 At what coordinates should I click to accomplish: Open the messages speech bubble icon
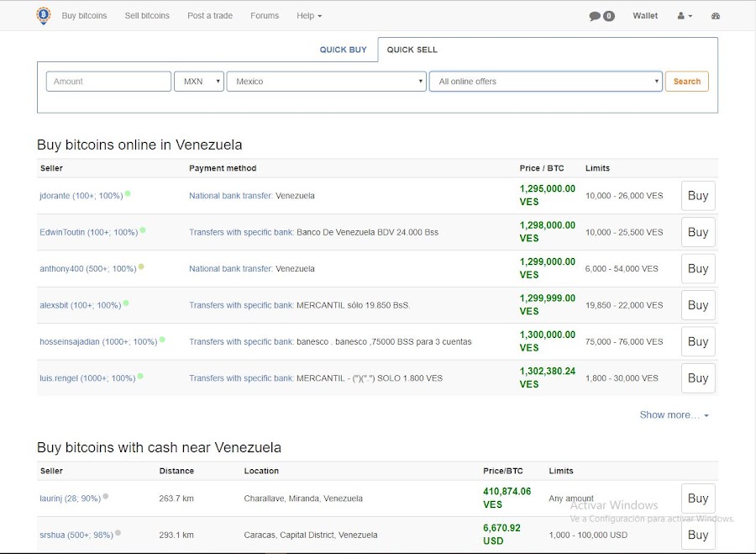pos(595,16)
